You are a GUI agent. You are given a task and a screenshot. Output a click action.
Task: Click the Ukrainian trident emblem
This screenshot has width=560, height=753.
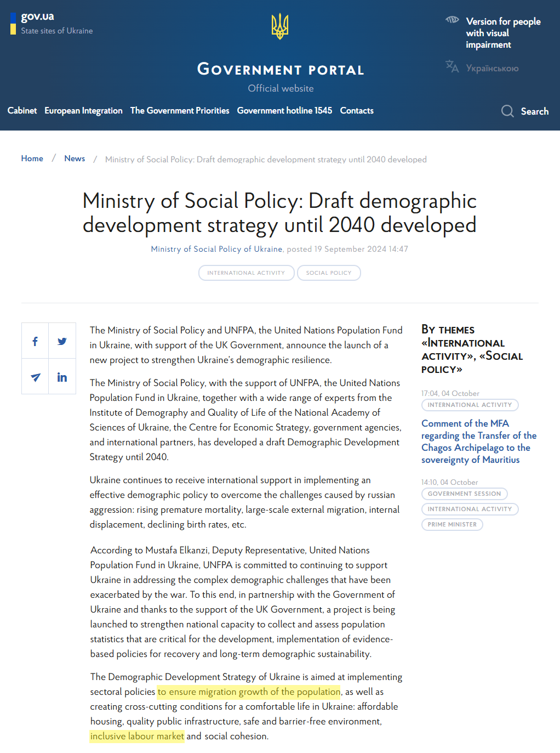pyautogui.click(x=280, y=26)
